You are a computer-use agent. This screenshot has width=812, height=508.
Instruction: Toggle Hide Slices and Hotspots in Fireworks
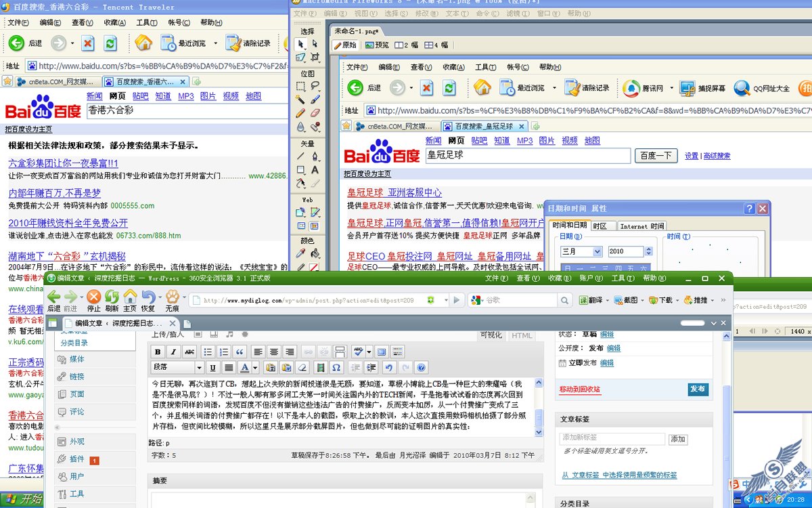click(301, 226)
